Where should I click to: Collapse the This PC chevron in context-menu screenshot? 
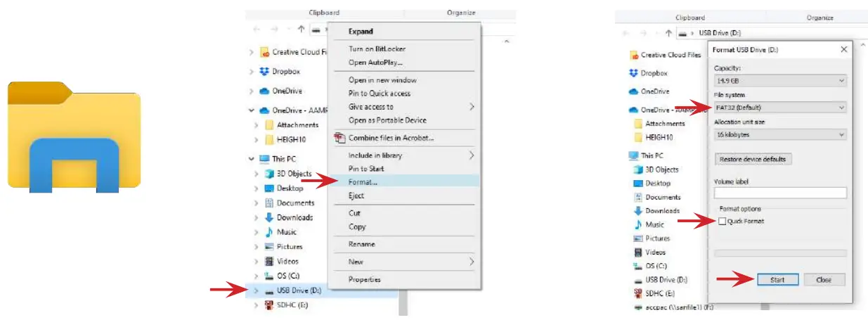(x=252, y=159)
